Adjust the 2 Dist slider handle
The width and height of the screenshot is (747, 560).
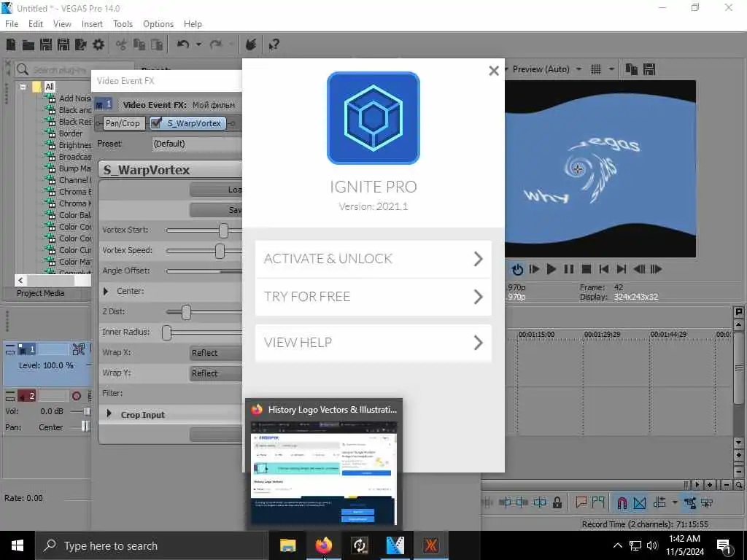[186, 312]
